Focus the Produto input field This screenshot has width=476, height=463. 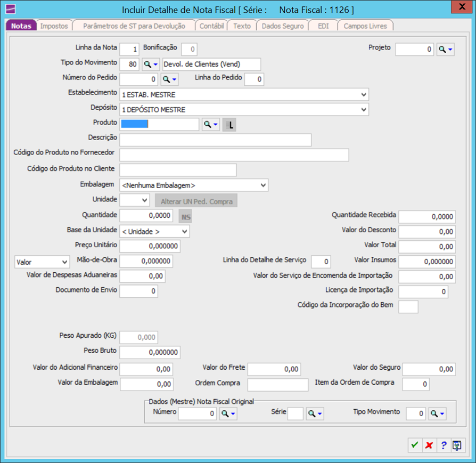point(159,125)
